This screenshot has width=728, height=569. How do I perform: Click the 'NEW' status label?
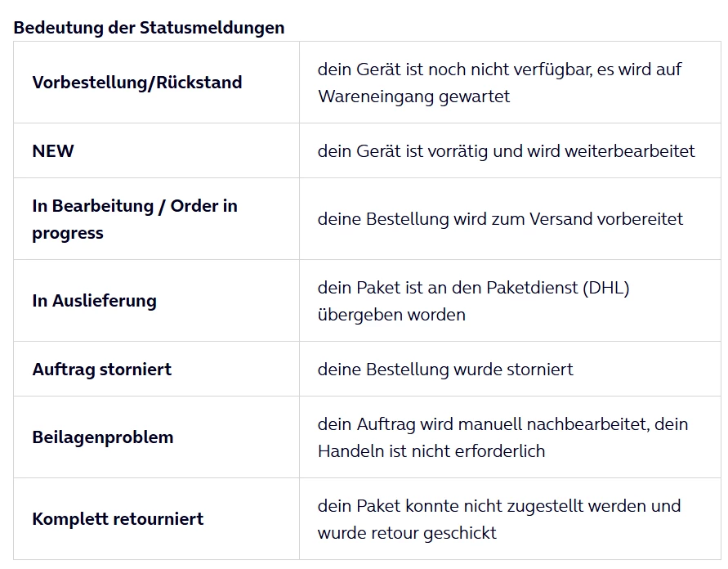coord(53,151)
